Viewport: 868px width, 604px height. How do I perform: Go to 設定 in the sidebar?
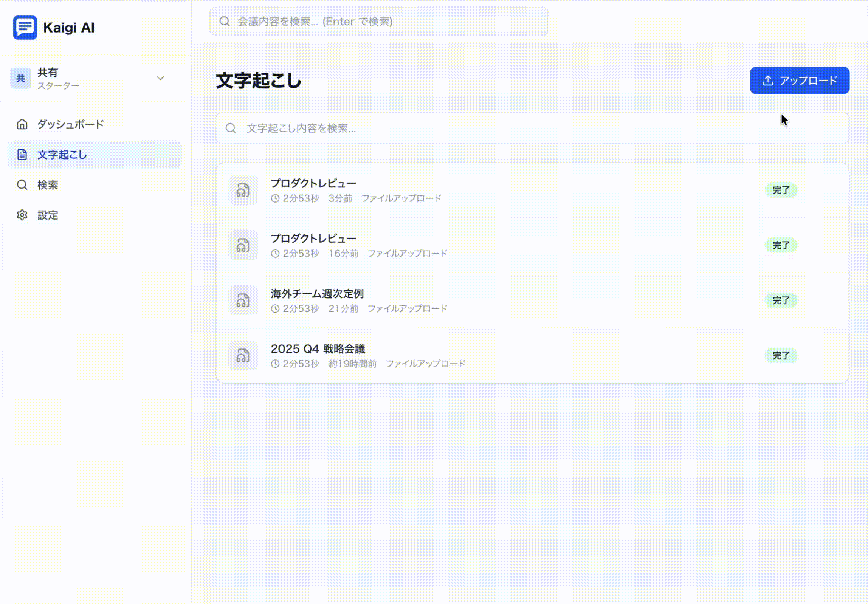pyautogui.click(x=94, y=215)
